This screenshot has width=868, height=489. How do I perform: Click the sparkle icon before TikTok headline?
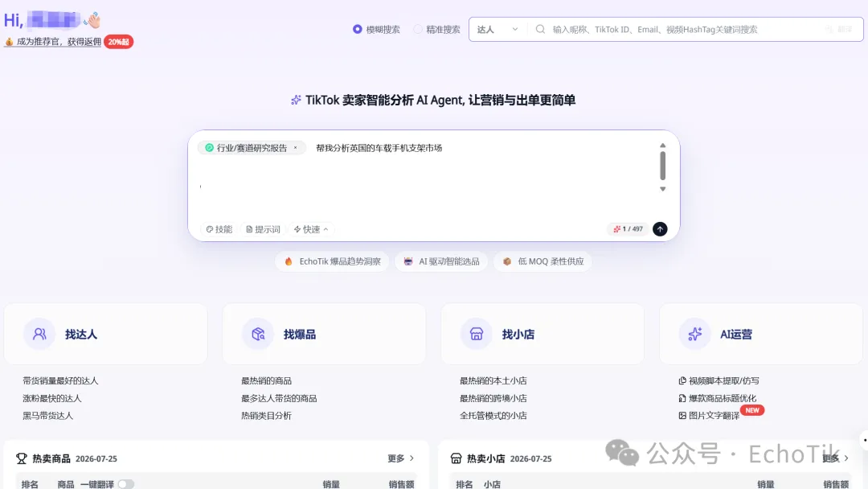296,100
